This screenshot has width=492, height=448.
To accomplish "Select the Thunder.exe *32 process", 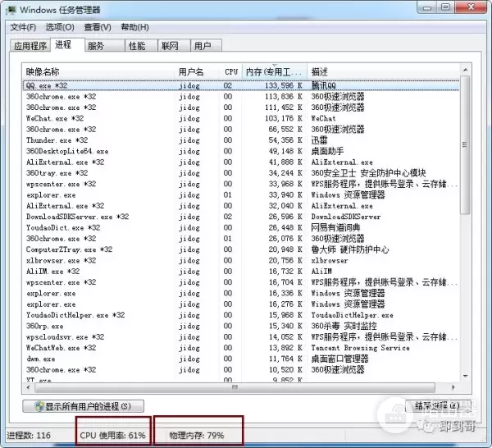I will (x=241, y=140).
